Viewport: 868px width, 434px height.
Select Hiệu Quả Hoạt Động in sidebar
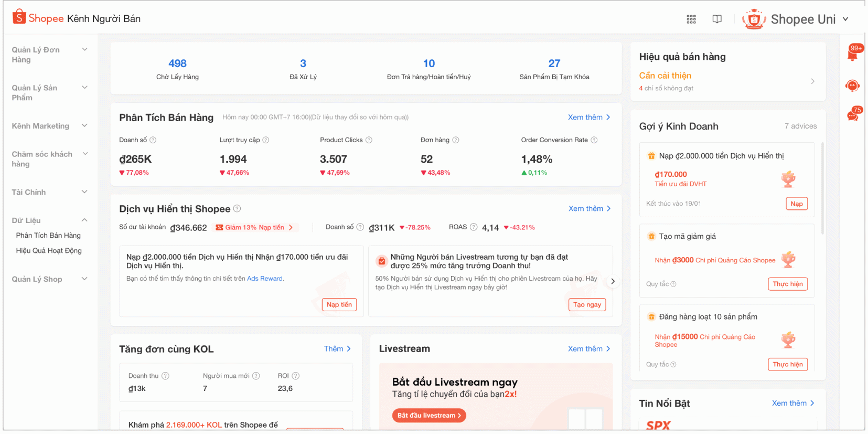49,251
